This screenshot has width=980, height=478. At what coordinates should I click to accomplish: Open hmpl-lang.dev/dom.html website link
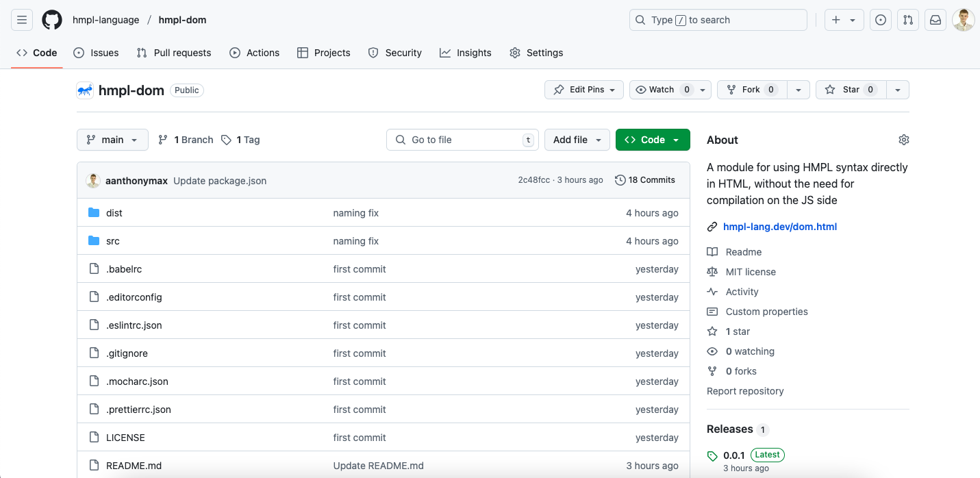point(780,227)
